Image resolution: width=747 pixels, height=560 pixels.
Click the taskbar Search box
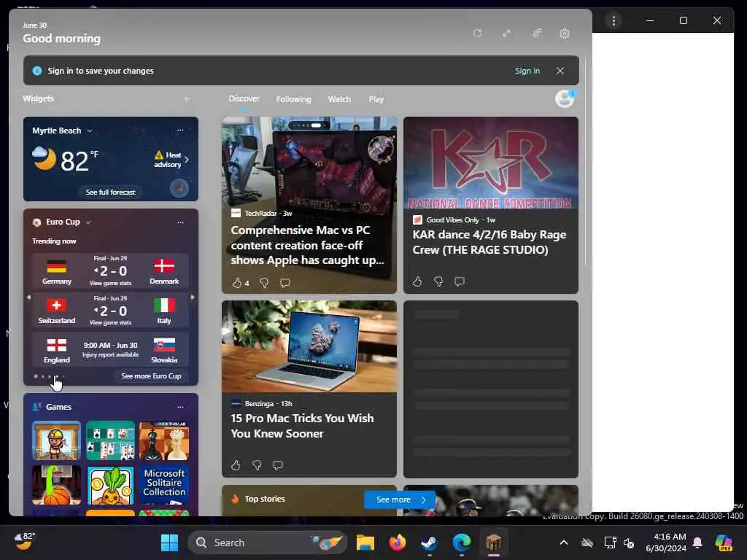[268, 542]
